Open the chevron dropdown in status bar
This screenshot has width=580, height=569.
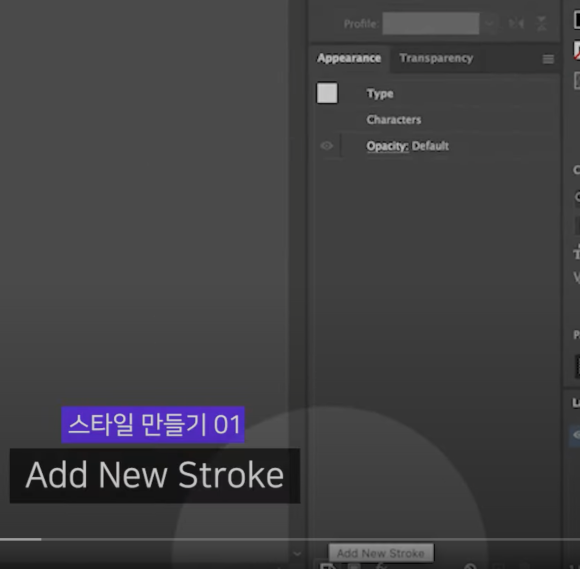click(x=297, y=554)
